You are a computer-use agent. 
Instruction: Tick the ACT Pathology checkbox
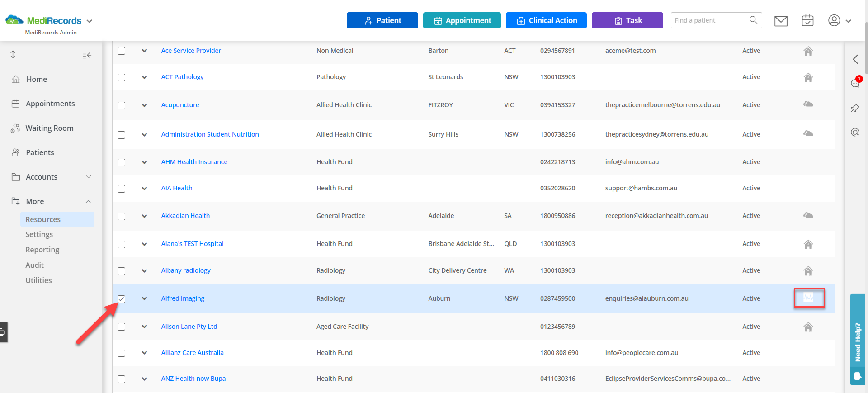pos(121,77)
